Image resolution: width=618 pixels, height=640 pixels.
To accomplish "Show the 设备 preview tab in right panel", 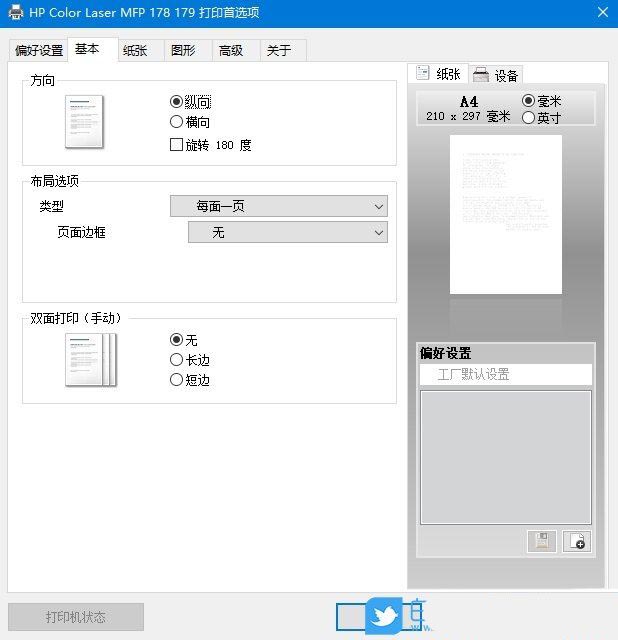I will (x=496, y=75).
